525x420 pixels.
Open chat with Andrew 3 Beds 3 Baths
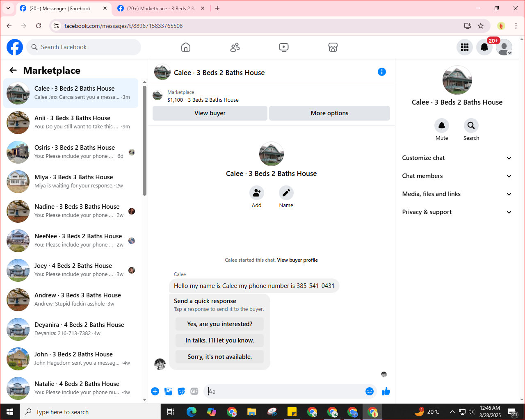(71, 300)
